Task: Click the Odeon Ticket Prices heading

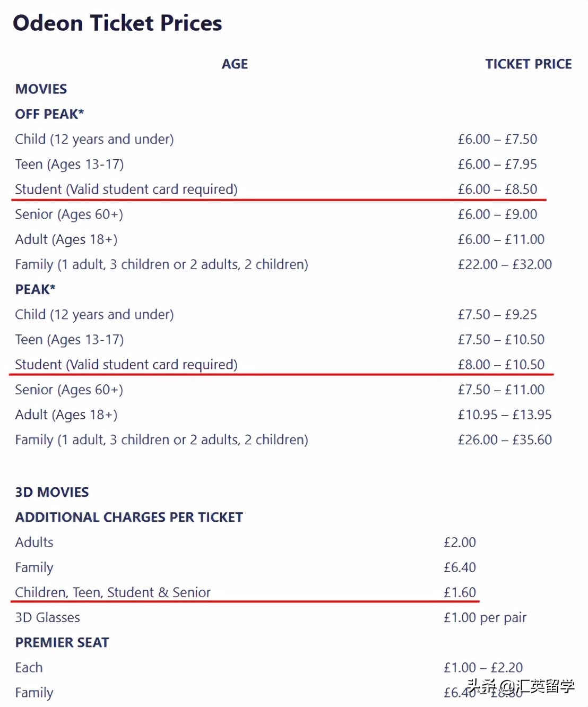Action: 117,23
